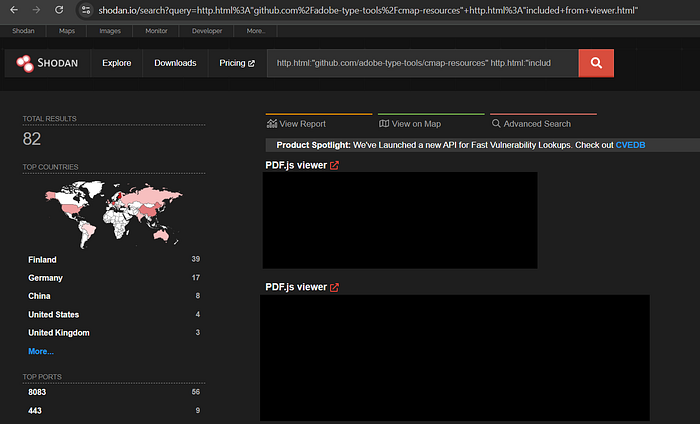The width and height of the screenshot is (700, 424).
Task: Open the Images top bar tab
Action: (110, 31)
